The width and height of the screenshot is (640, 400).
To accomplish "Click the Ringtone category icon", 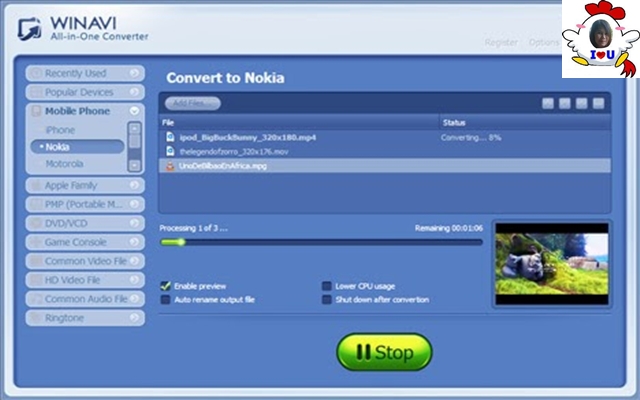I will click(x=36, y=318).
